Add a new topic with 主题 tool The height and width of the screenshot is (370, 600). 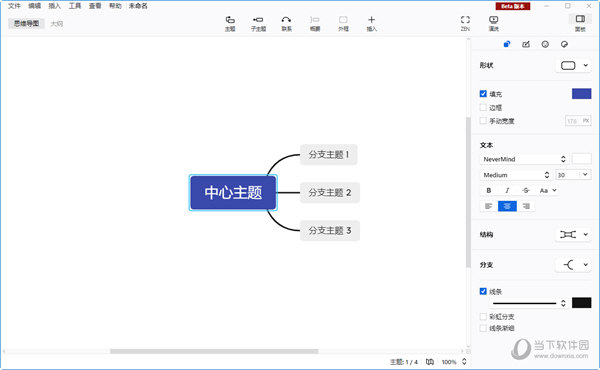coord(230,23)
